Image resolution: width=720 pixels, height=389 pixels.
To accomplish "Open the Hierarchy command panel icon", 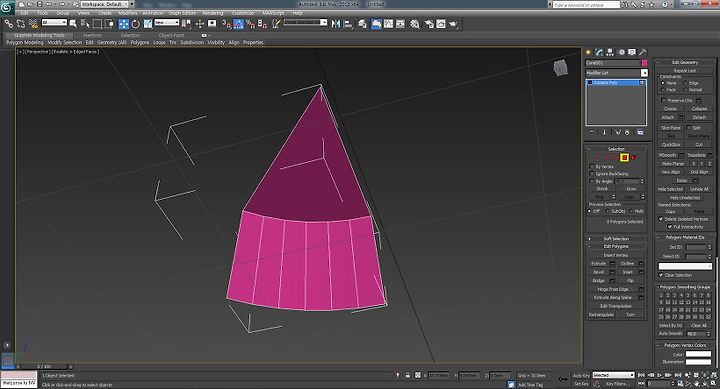I will [x=610, y=52].
